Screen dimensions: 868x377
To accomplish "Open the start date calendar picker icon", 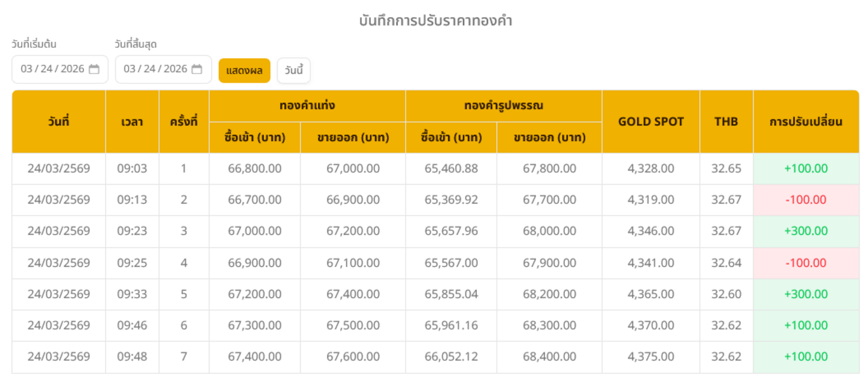I will [94, 69].
